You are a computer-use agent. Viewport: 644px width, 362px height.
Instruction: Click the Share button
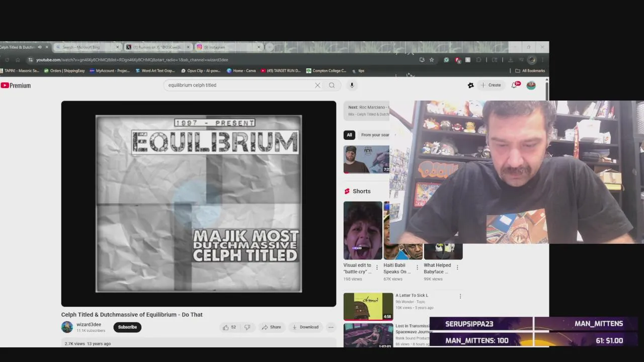tap(271, 327)
